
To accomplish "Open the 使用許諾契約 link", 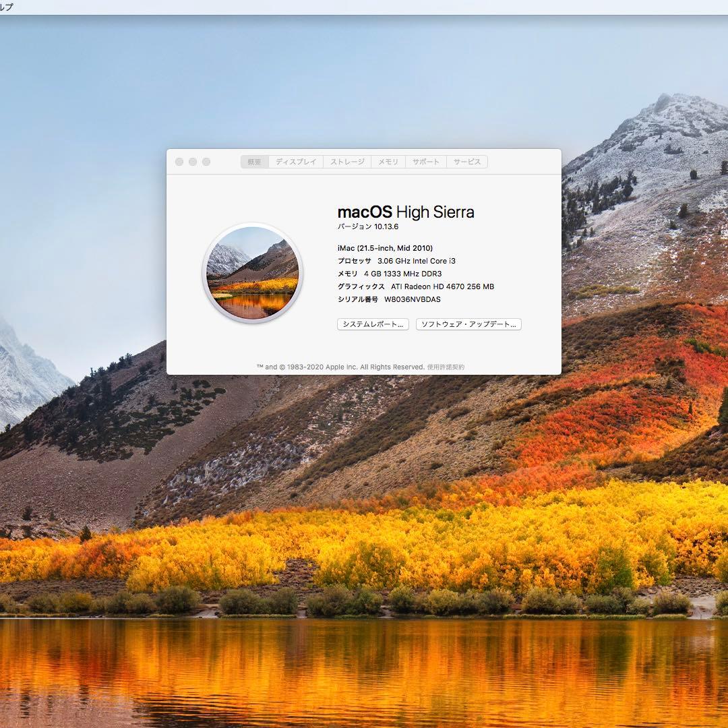I will [446, 367].
